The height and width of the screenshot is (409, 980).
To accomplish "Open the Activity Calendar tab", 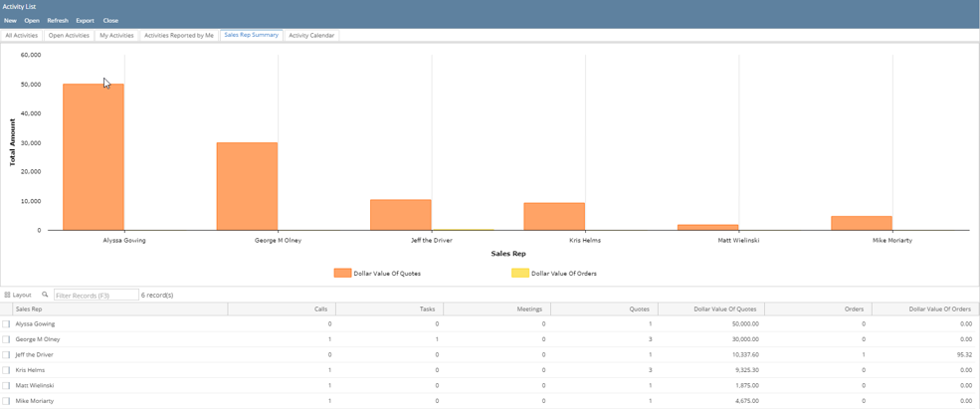I will [x=311, y=36].
